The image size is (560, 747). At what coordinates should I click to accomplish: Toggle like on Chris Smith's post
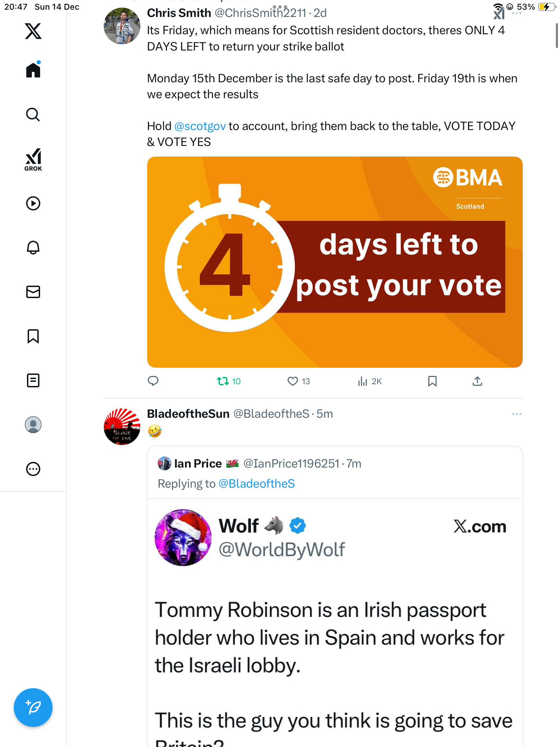click(293, 381)
